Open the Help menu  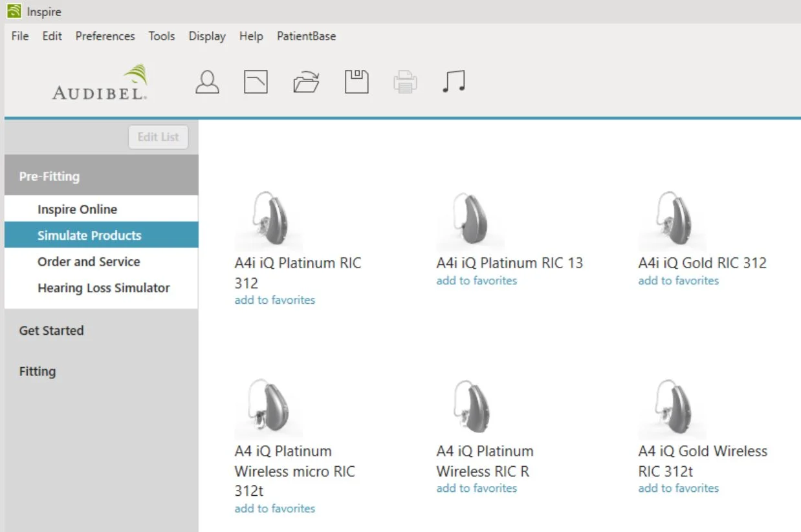pyautogui.click(x=251, y=36)
